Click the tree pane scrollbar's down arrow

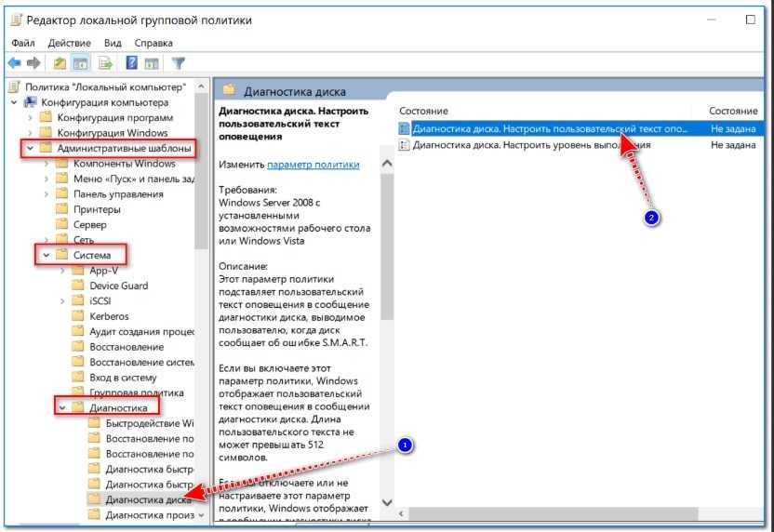[202, 514]
